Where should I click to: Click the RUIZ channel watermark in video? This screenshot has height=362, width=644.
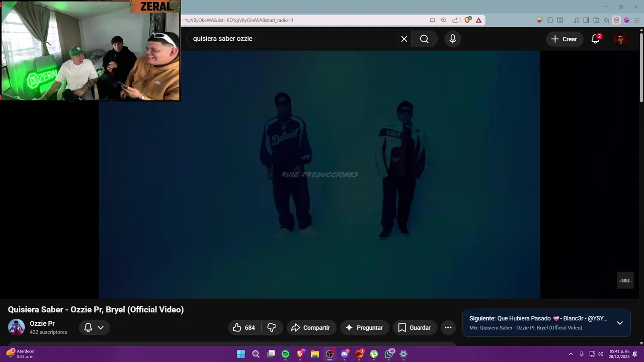click(x=625, y=281)
